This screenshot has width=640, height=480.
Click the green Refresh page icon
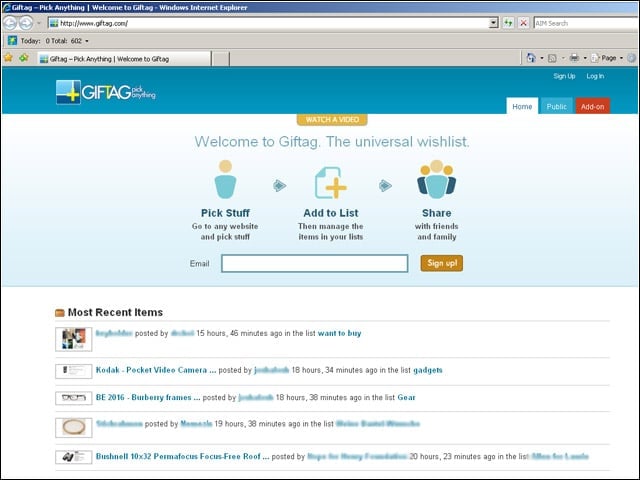508,23
